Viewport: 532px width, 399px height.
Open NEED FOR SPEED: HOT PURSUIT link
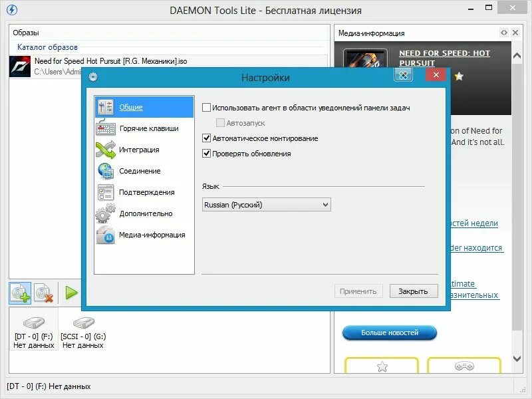444,58
